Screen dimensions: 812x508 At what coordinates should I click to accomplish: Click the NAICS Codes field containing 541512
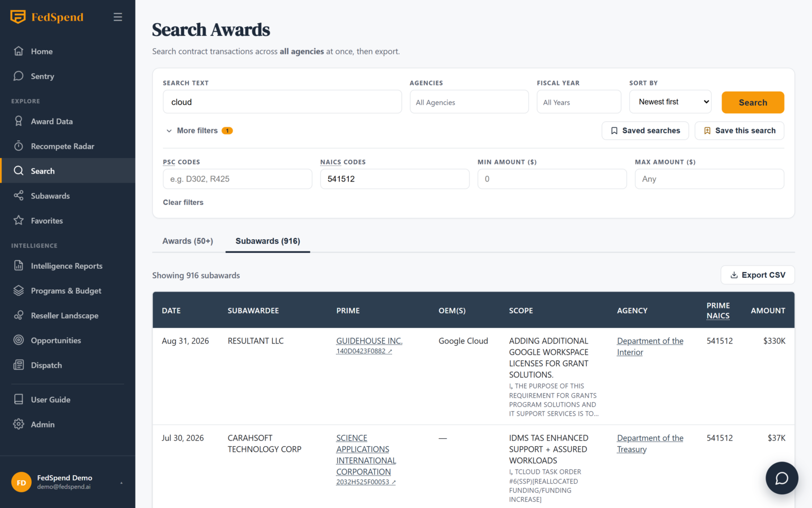point(395,179)
